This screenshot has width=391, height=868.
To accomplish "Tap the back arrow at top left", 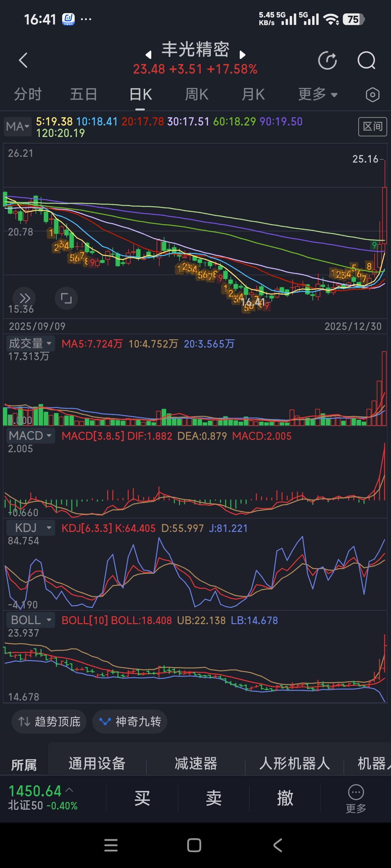I will tap(23, 61).
